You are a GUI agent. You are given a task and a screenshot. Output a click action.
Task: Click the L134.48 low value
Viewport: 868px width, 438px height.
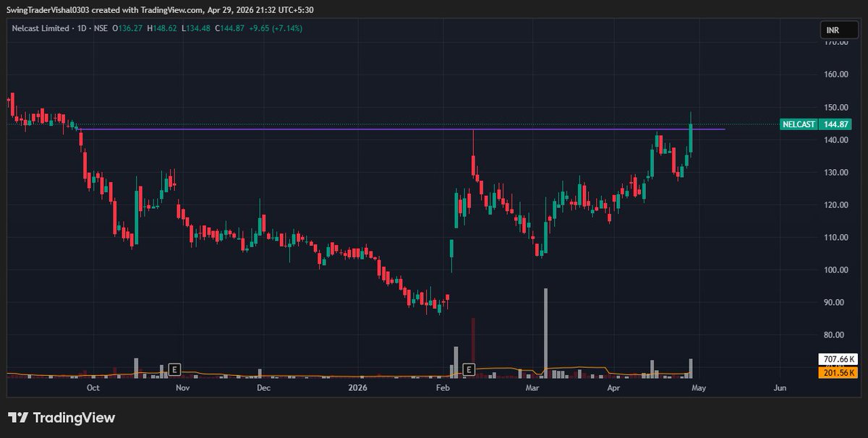pos(197,28)
